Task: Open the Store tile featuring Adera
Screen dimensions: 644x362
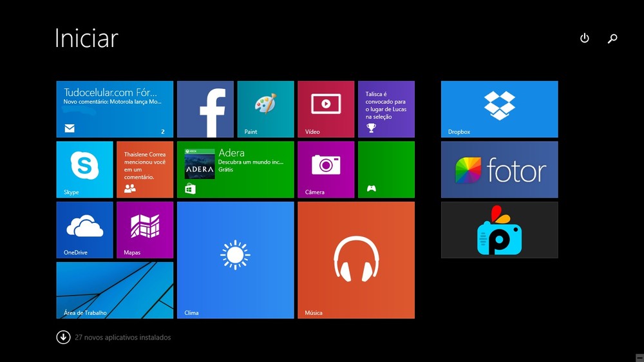Action: tap(235, 169)
